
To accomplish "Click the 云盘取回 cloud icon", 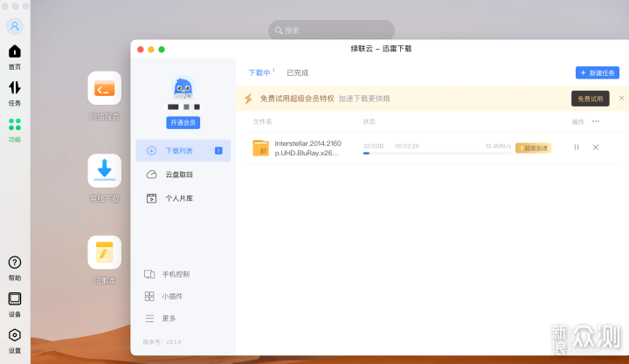I will click(x=152, y=175).
